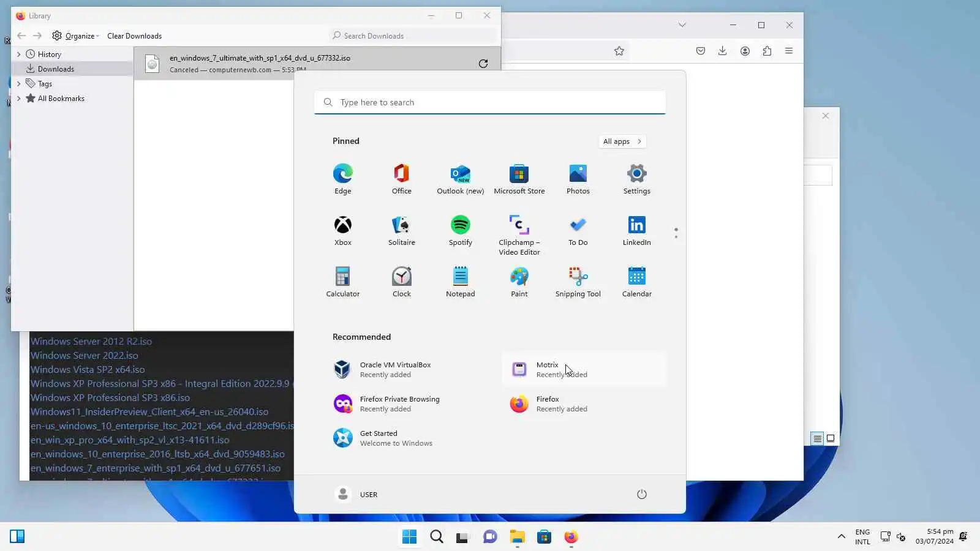Open the Organize menu in Library

click(76, 36)
